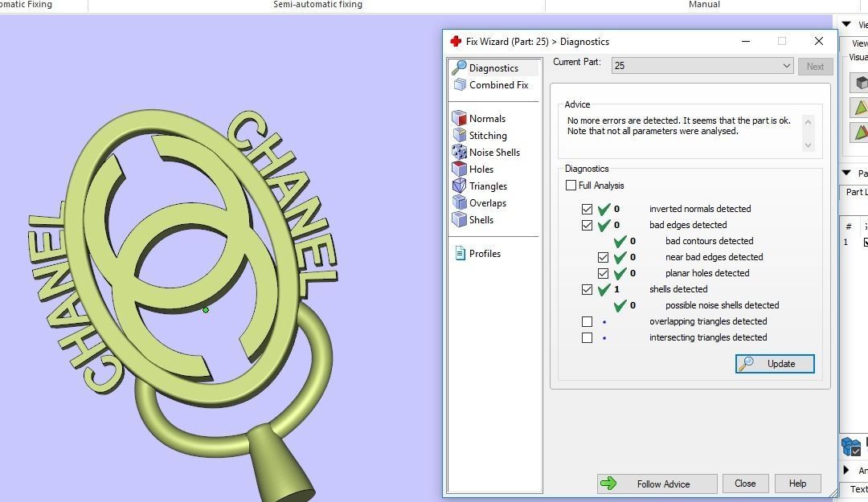Click the Update button

click(775, 364)
